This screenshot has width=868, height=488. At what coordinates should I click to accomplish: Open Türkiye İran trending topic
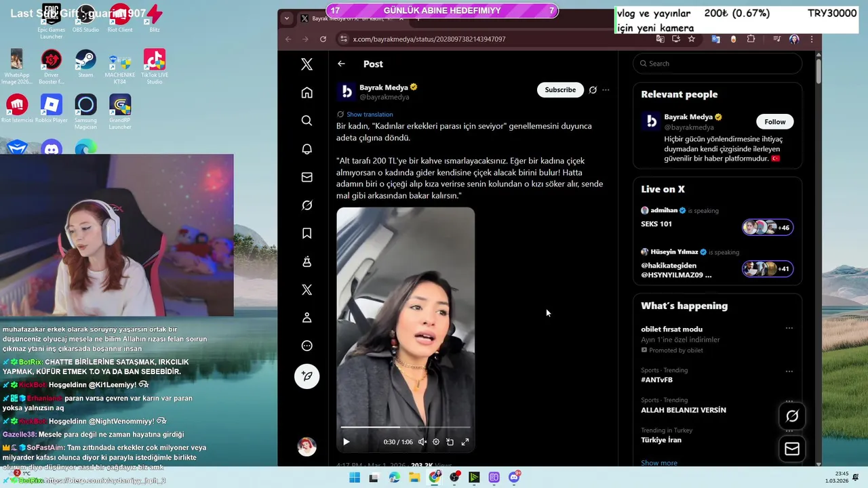(x=661, y=440)
